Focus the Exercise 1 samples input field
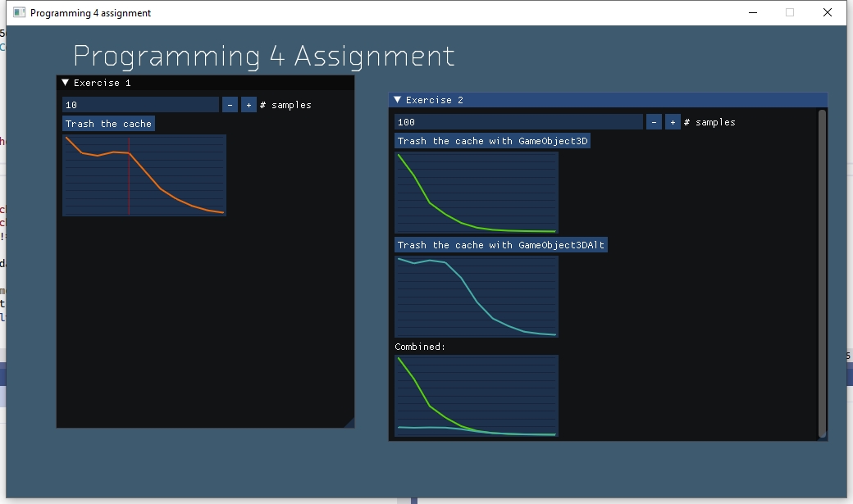The image size is (853, 504). [x=140, y=105]
